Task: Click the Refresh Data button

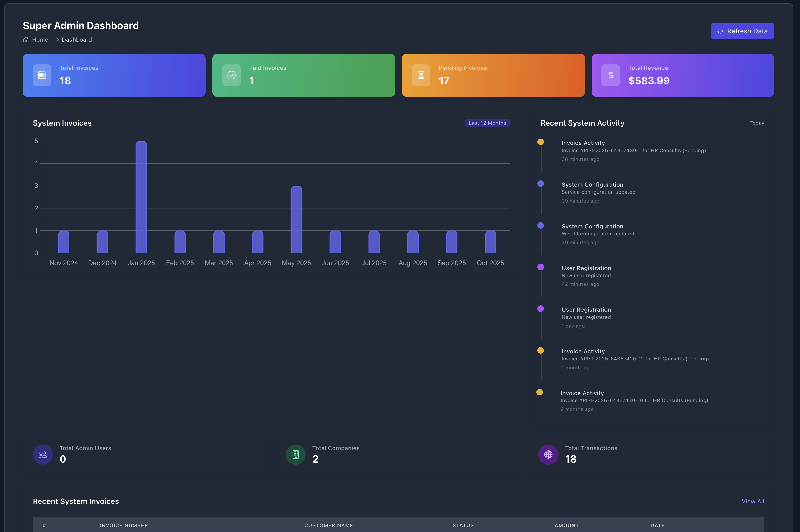Action: [742, 31]
